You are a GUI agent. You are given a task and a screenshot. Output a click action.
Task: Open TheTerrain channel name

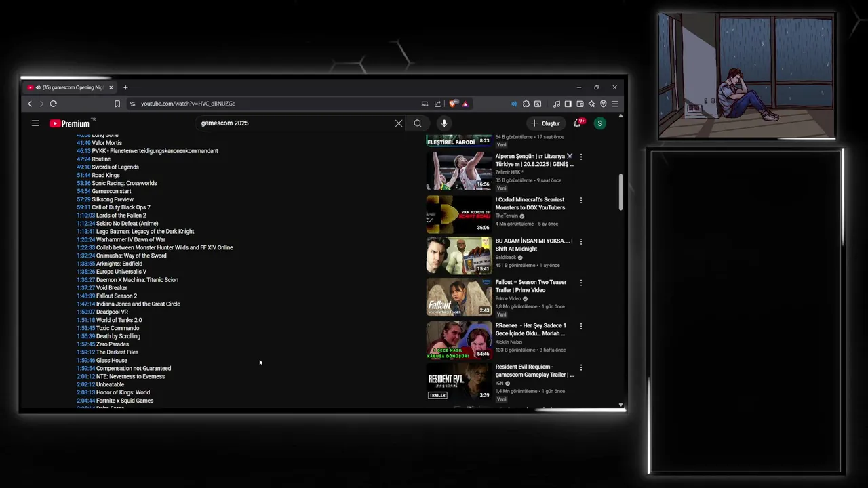coord(507,216)
